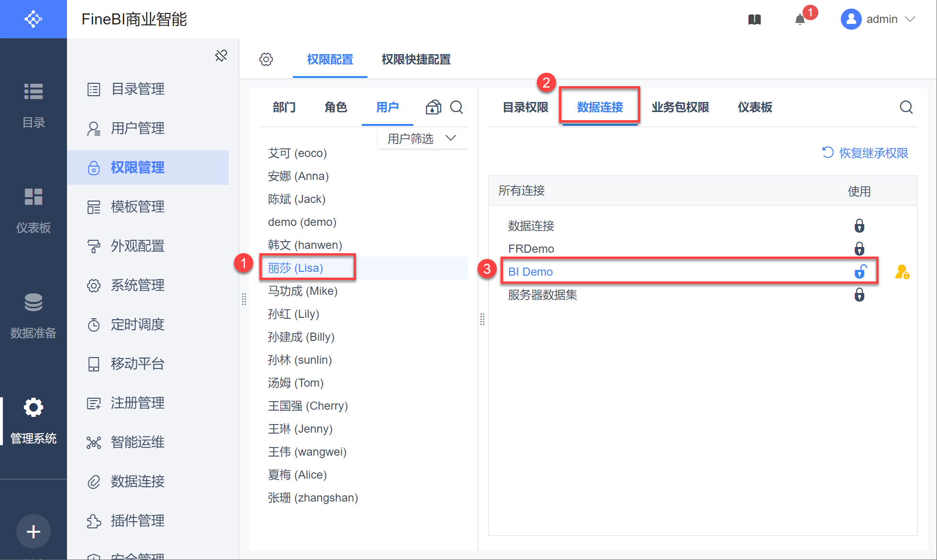Open the 用户筛选 dropdown
This screenshot has height=560, width=937.
pos(422,139)
